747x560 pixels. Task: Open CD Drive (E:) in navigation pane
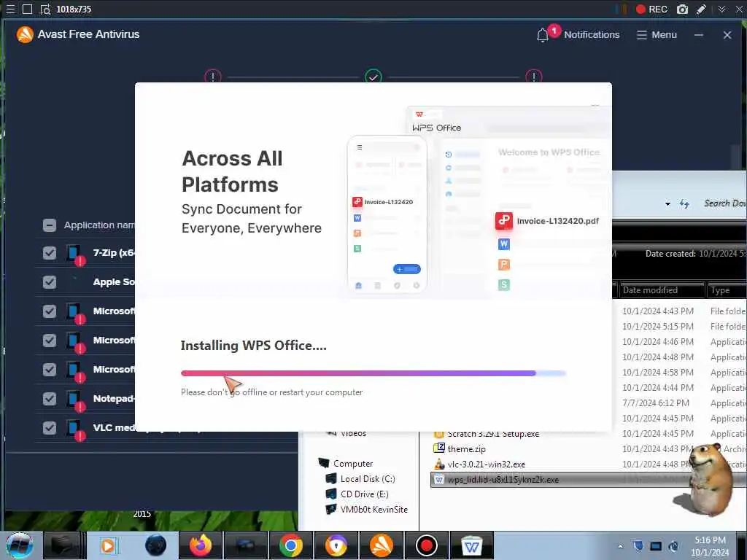[x=365, y=494]
